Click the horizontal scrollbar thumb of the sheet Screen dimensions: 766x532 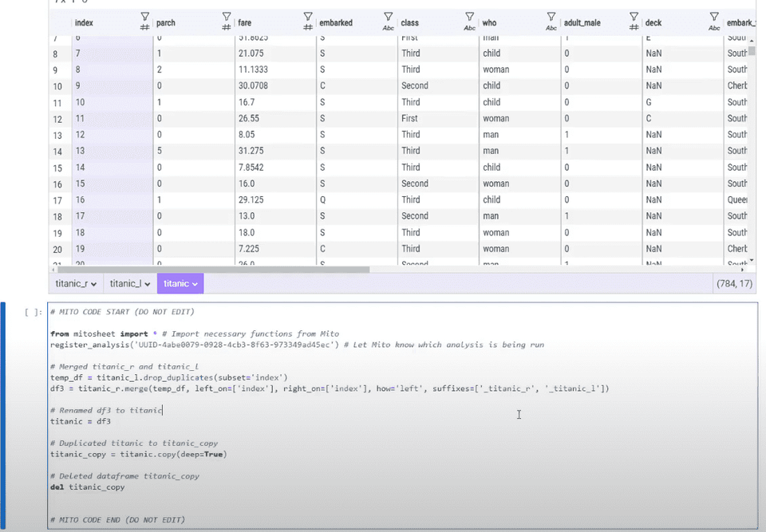214,270
